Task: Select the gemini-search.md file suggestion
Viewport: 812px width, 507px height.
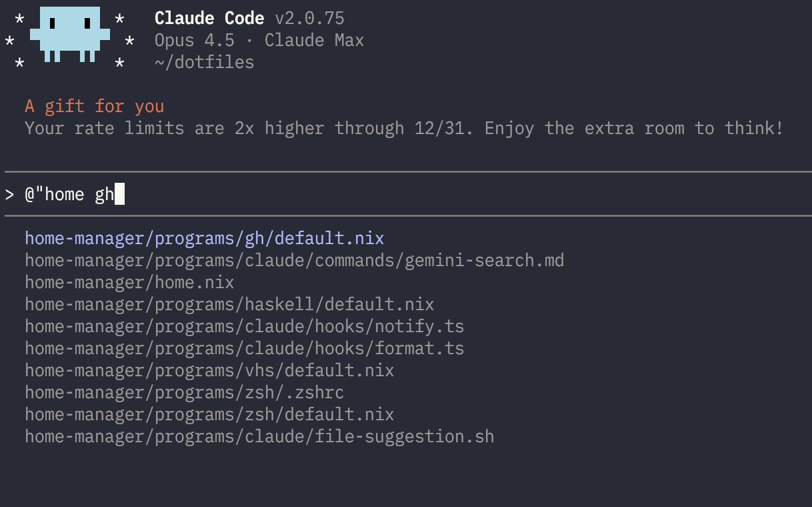Action: 294,260
